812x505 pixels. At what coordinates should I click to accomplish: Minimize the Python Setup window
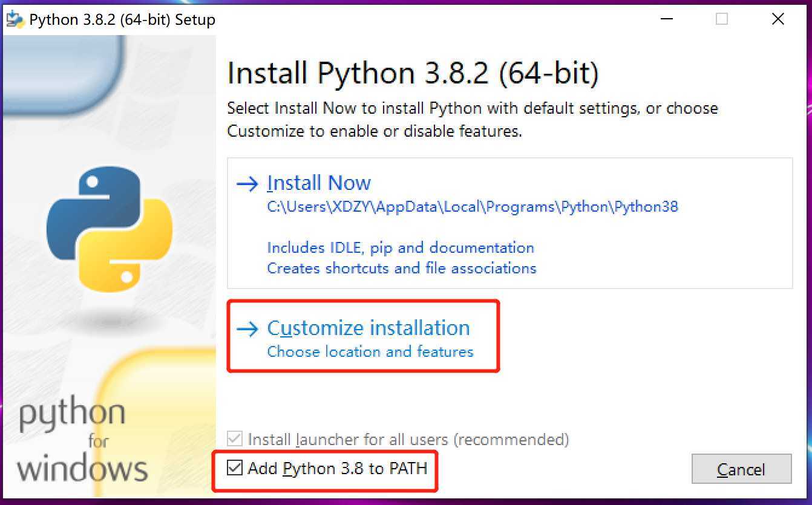(666, 19)
